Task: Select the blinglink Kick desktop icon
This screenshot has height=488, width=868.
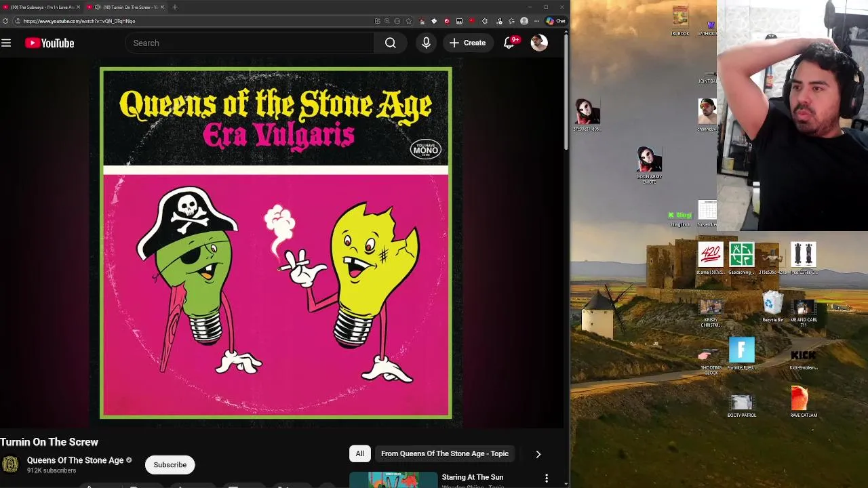Action: (x=679, y=218)
